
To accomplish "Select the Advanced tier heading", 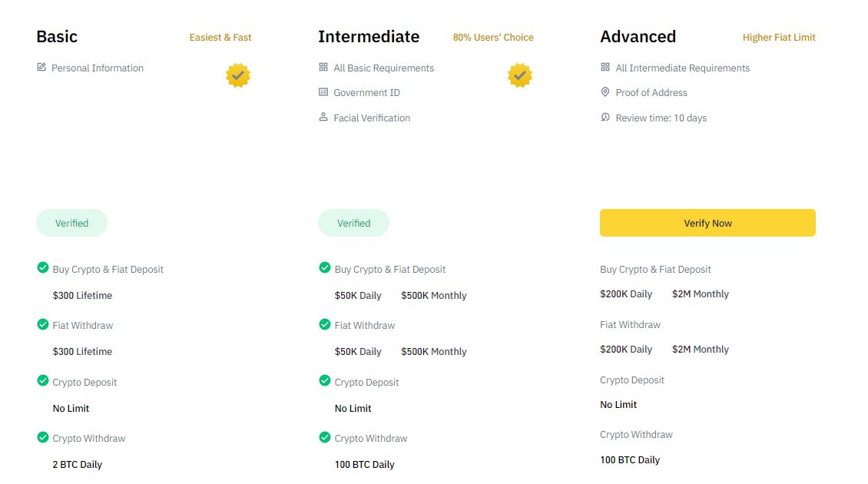I will (638, 36).
